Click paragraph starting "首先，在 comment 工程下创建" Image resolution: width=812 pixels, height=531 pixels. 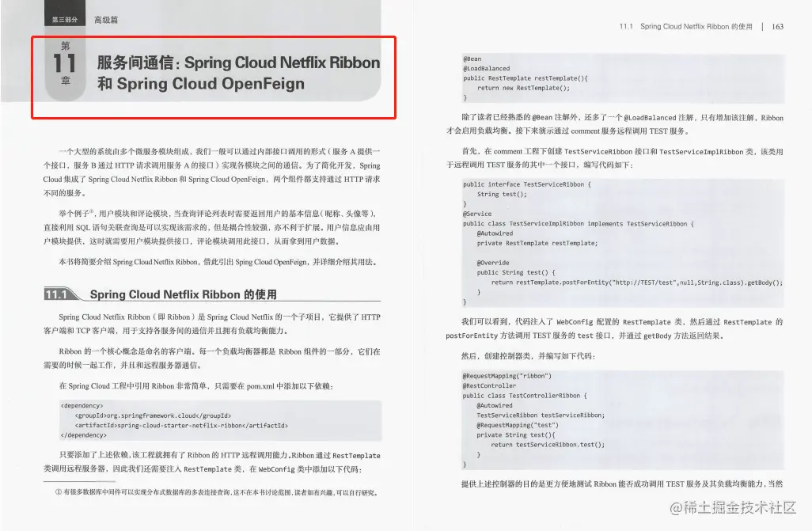(x=615, y=158)
